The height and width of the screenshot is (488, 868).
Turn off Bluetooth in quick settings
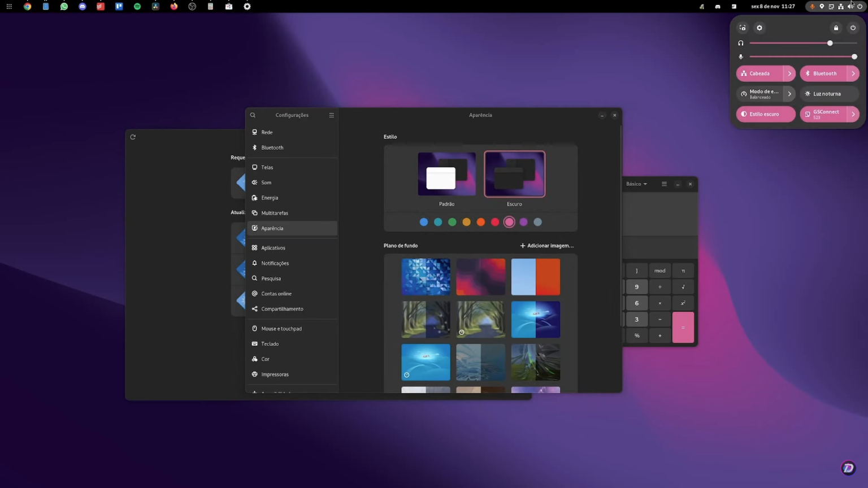(823, 73)
